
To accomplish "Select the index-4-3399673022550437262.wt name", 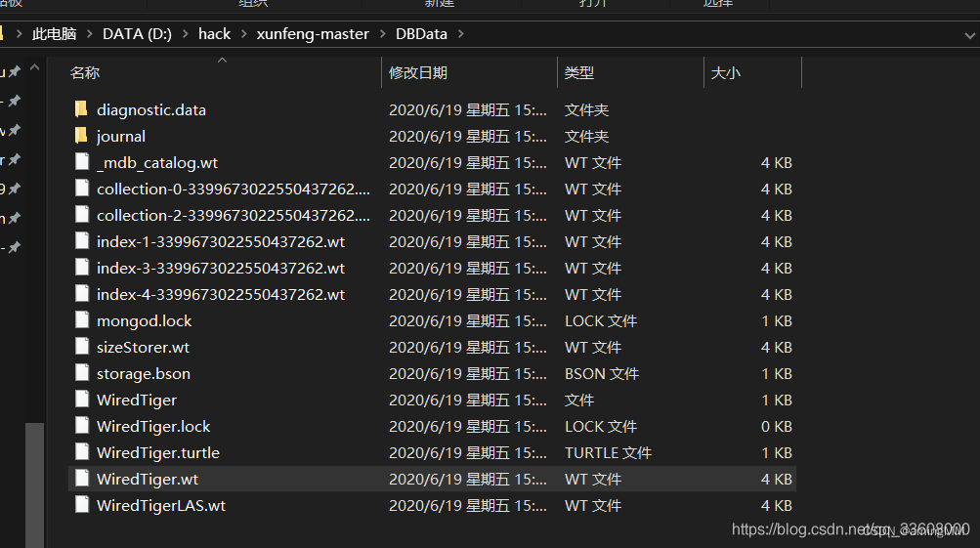I will [x=221, y=294].
